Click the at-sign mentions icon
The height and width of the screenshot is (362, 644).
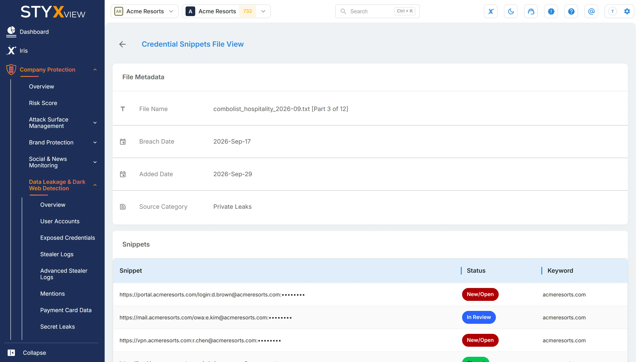[591, 11]
